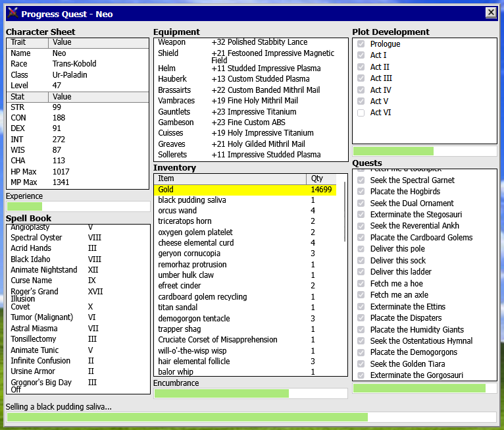Viewport: 504px width, 430px height.
Task: Select the Roger's Grand Illusion spell
Action: click(78, 295)
